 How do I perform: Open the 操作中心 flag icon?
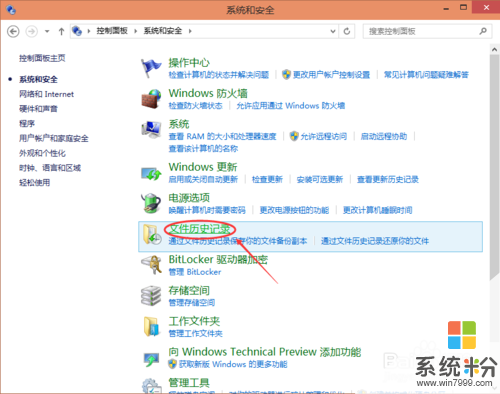[151, 68]
